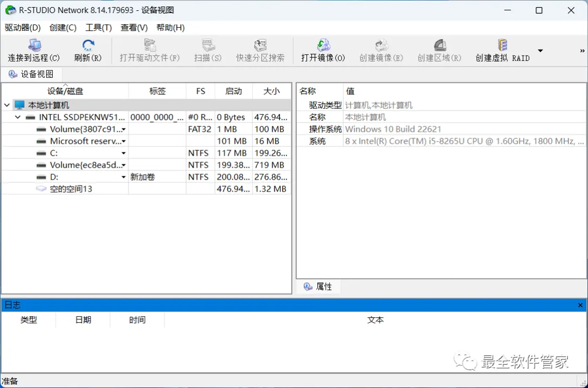
Task: Close the 日志 log panel
Action: (x=580, y=305)
